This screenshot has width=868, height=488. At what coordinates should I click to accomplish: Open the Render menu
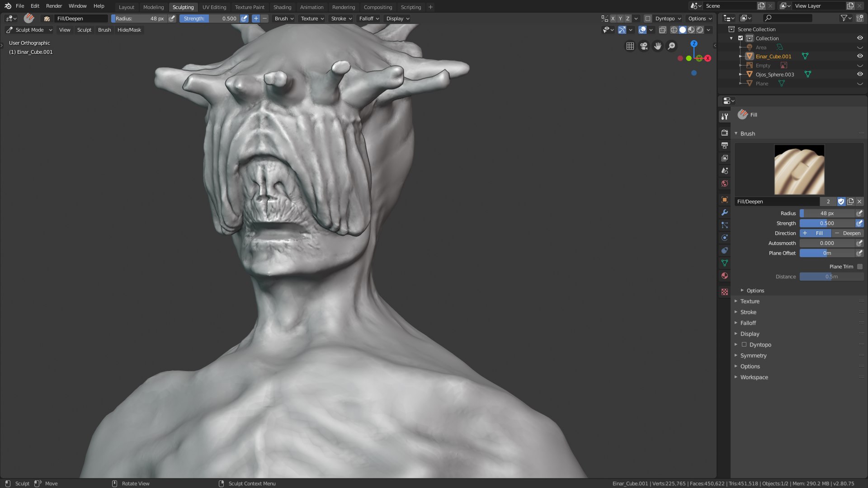point(54,6)
